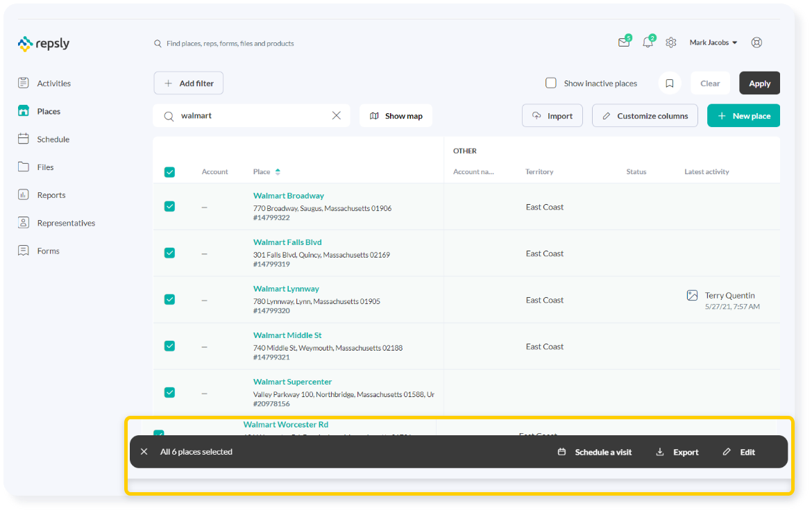The height and width of the screenshot is (513, 812).
Task: Open the help lifebuoy icon
Action: pyautogui.click(x=756, y=42)
